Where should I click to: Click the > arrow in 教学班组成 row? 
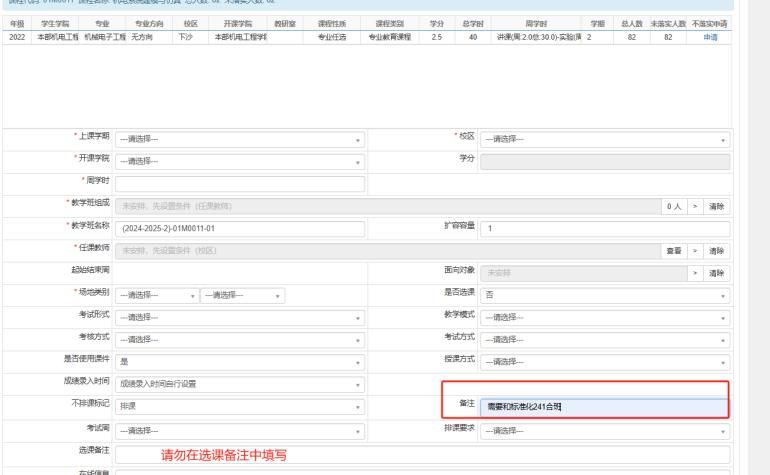(x=696, y=206)
